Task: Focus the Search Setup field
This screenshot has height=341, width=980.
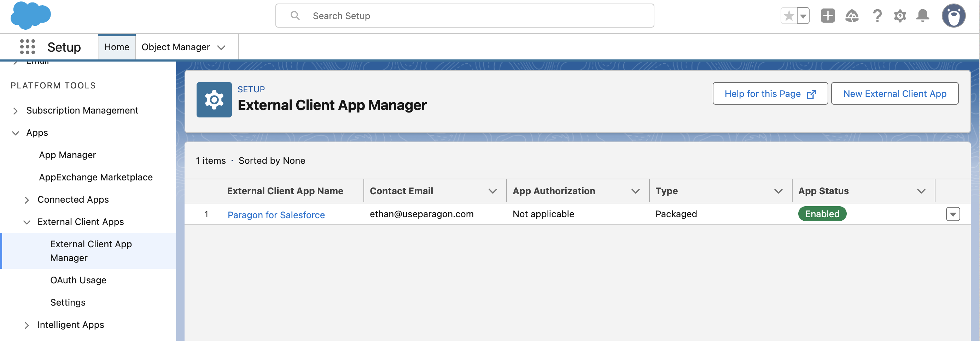Action: tap(465, 16)
